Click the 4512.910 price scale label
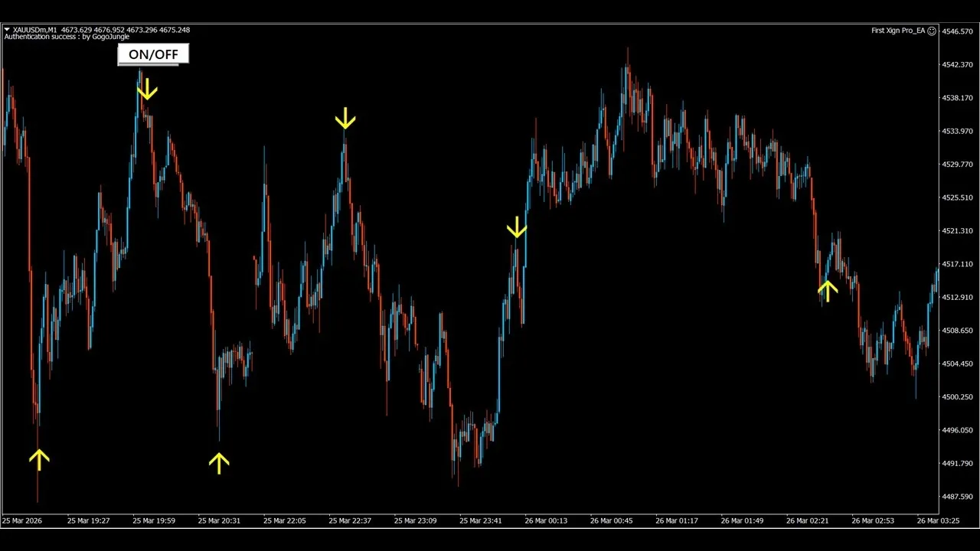 (x=959, y=297)
